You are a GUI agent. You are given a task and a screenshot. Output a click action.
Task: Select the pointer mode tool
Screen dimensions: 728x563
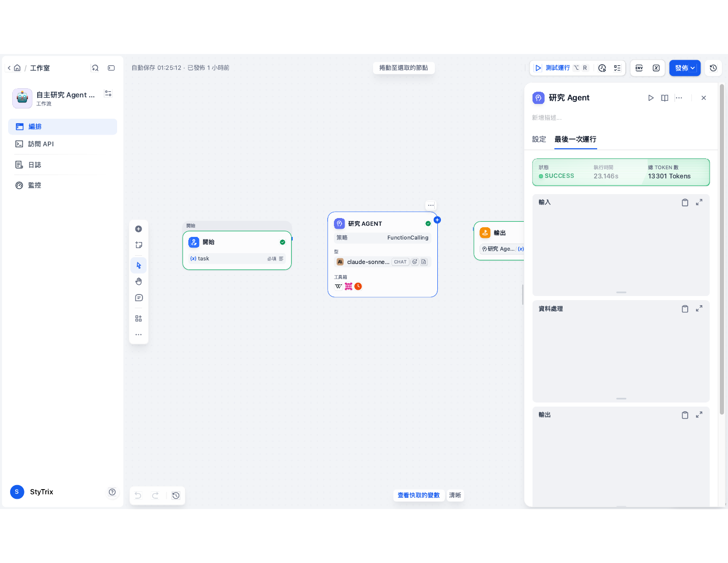[138, 265]
